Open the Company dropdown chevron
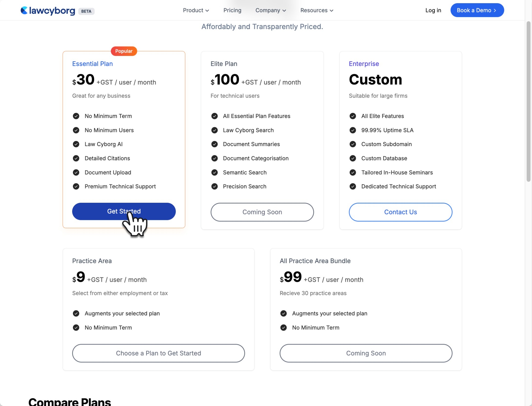The width and height of the screenshot is (532, 406). pyautogui.click(x=284, y=11)
